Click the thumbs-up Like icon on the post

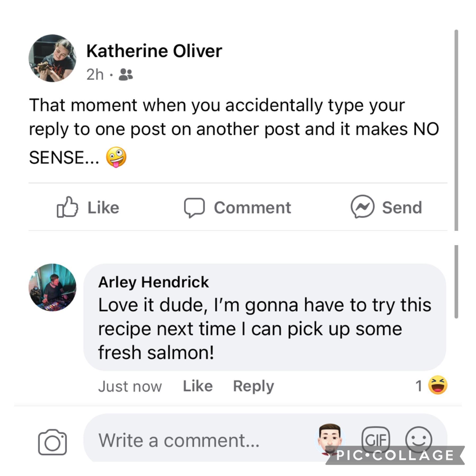pos(67,207)
